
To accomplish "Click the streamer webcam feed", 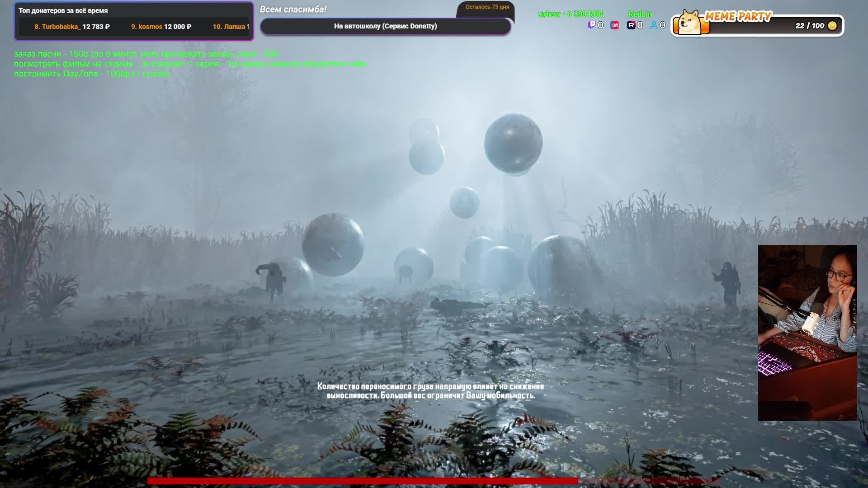I will click(x=807, y=333).
